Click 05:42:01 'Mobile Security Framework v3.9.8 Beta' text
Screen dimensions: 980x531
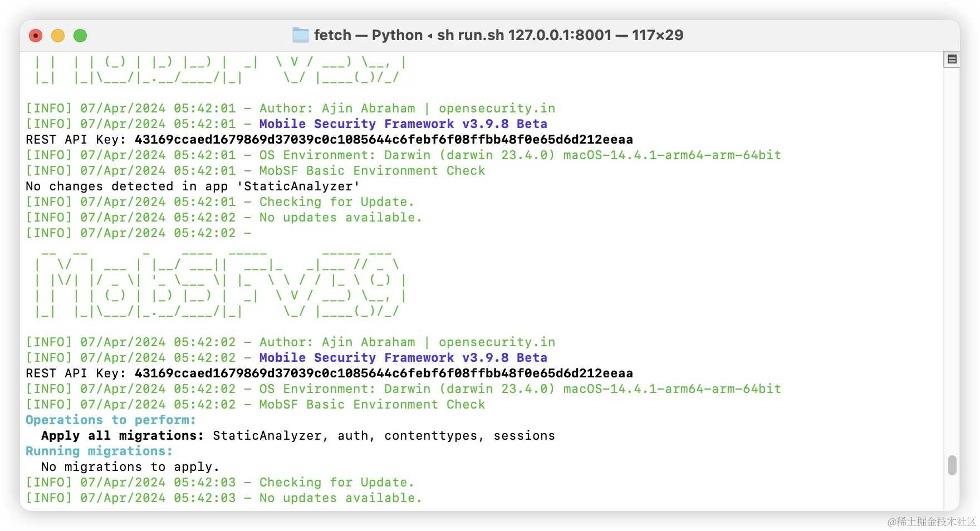(403, 124)
